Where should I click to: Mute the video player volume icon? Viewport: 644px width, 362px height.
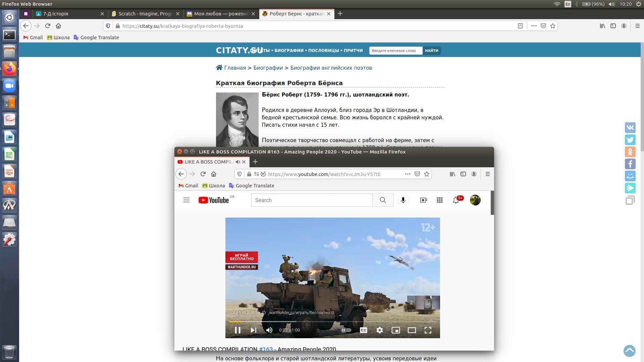pos(269,330)
